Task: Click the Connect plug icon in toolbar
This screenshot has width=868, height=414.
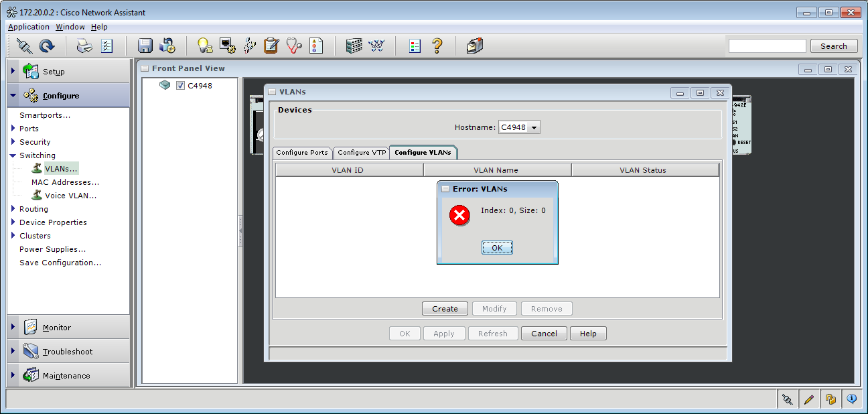Action: pyautogui.click(x=24, y=46)
